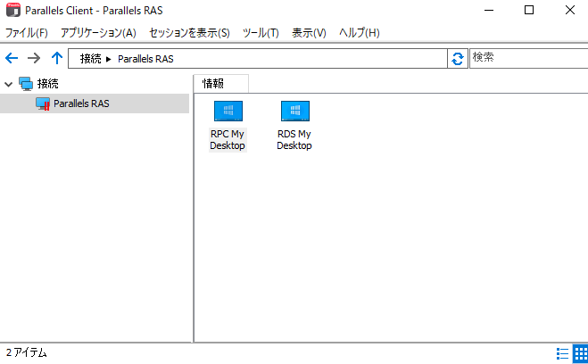The height and width of the screenshot is (364, 588).
Task: Maximize the Parallels Client window
Action: tap(529, 10)
